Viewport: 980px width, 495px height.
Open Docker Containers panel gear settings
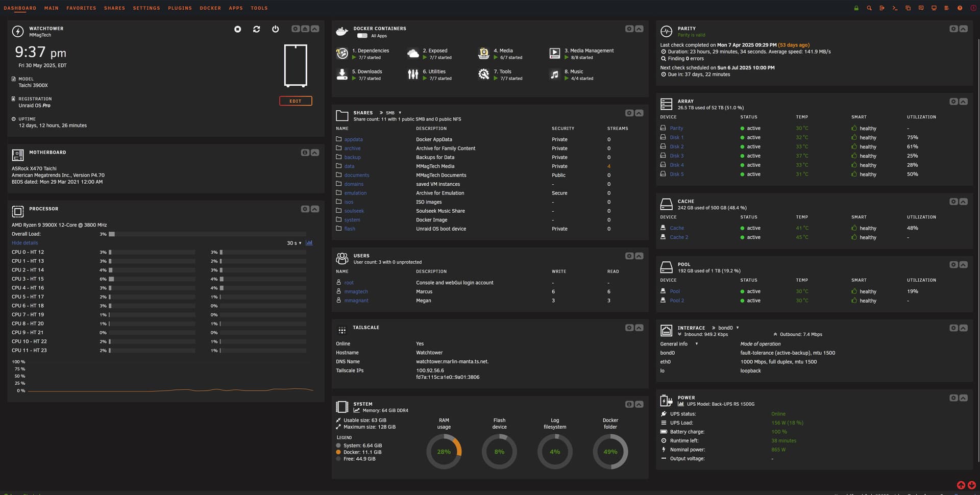tap(629, 29)
